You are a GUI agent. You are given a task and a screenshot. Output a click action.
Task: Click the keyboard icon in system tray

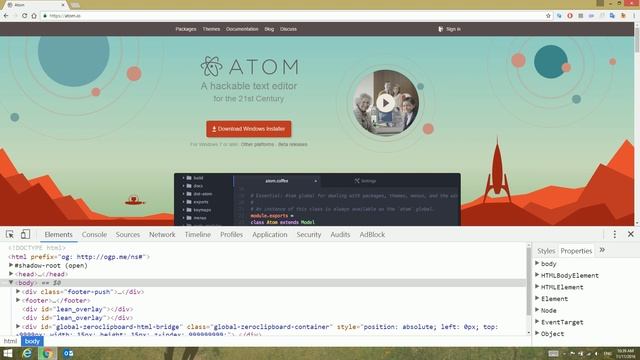pyautogui.click(x=553, y=353)
